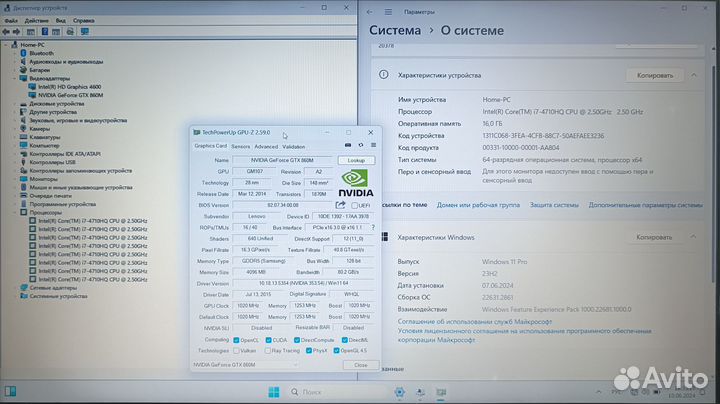Click the Scan for hardware changes monitor icon
This screenshot has height=404, width=720.
[x=85, y=32]
